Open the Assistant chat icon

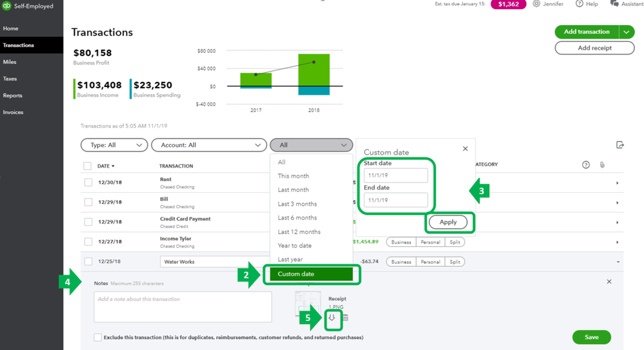pos(614,4)
